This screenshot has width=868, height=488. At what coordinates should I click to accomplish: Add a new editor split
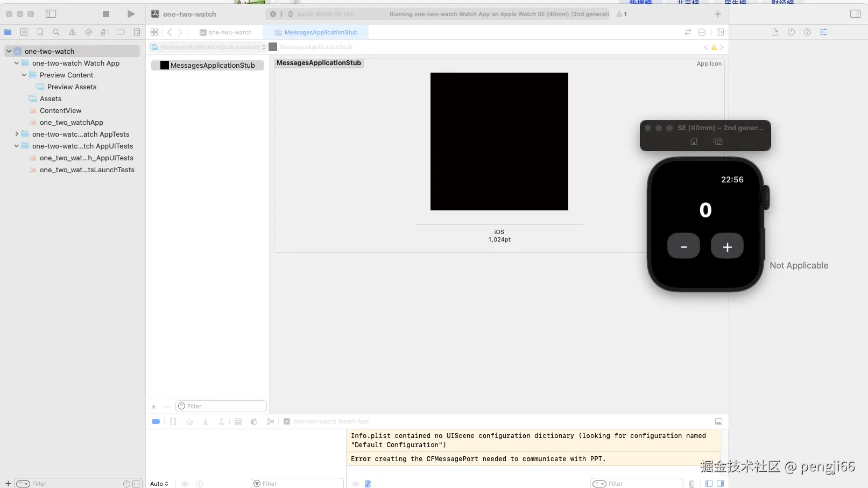(720, 32)
